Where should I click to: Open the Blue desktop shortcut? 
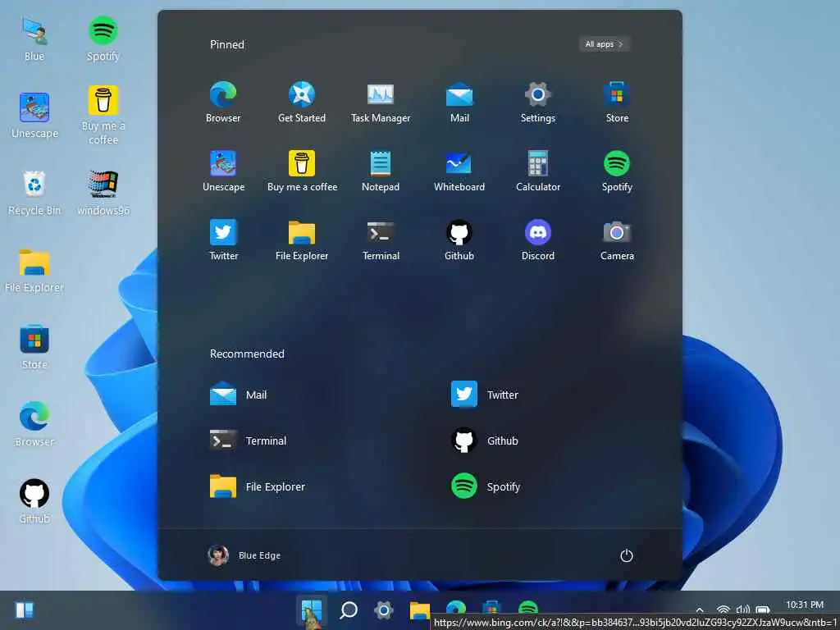[34, 39]
